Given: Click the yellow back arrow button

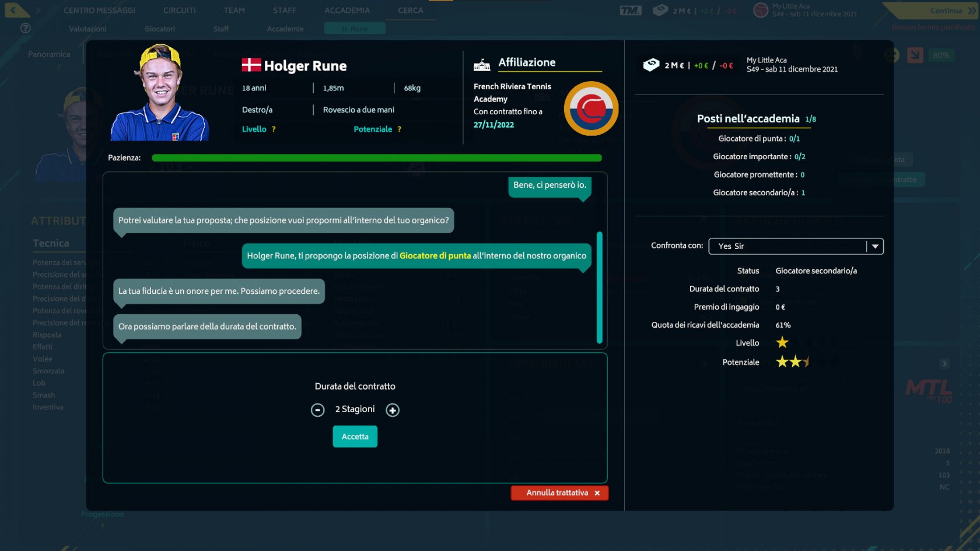Looking at the screenshot, I should [x=15, y=10].
